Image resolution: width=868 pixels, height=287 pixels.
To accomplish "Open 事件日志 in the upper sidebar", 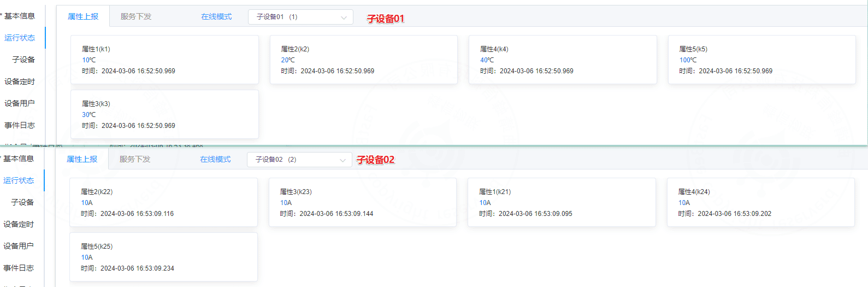I will (x=20, y=125).
